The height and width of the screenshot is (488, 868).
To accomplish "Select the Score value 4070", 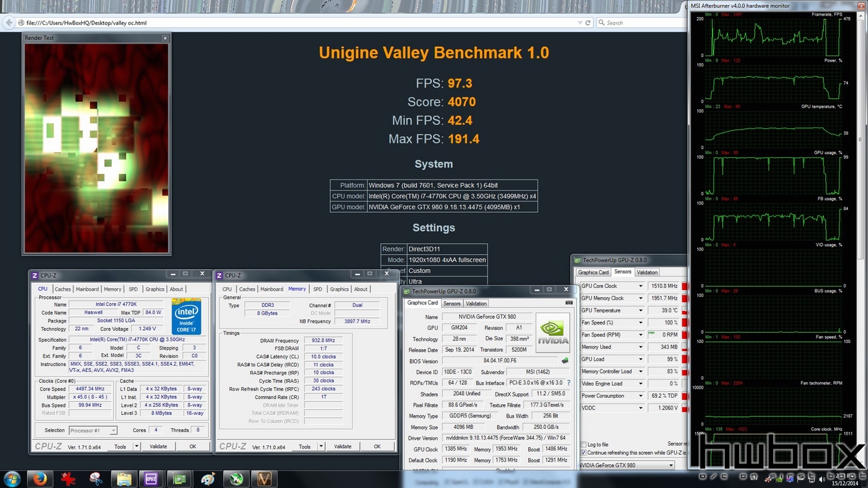I will (462, 102).
